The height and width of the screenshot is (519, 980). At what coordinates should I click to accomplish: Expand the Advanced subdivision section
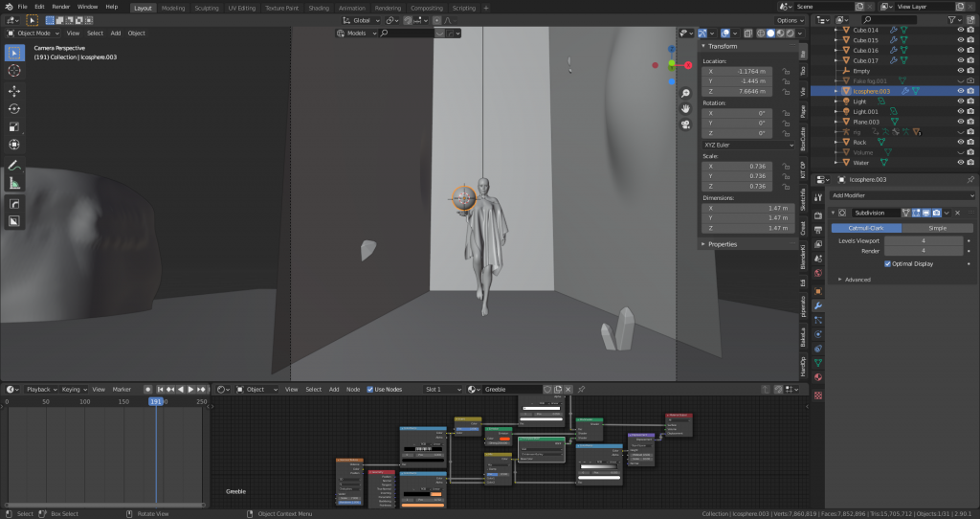coord(854,280)
